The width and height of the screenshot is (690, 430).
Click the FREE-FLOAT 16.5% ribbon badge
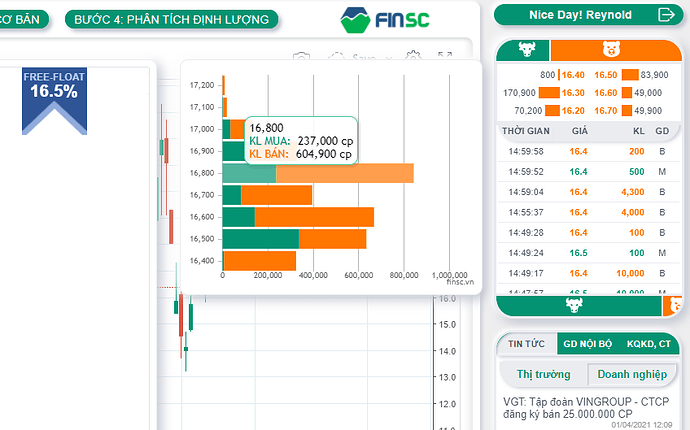[55, 101]
